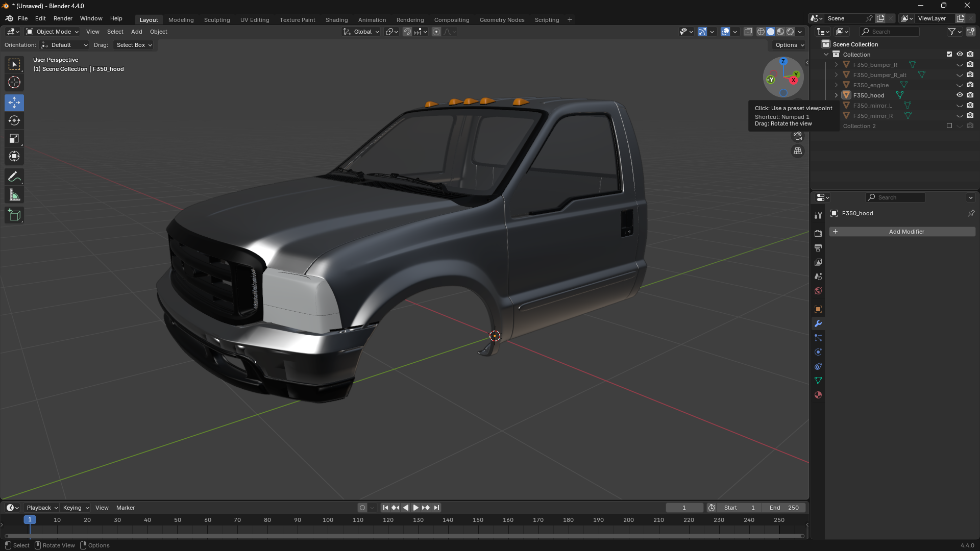The height and width of the screenshot is (551, 980).
Task: Open the Scene properties tab
Action: [x=818, y=276]
